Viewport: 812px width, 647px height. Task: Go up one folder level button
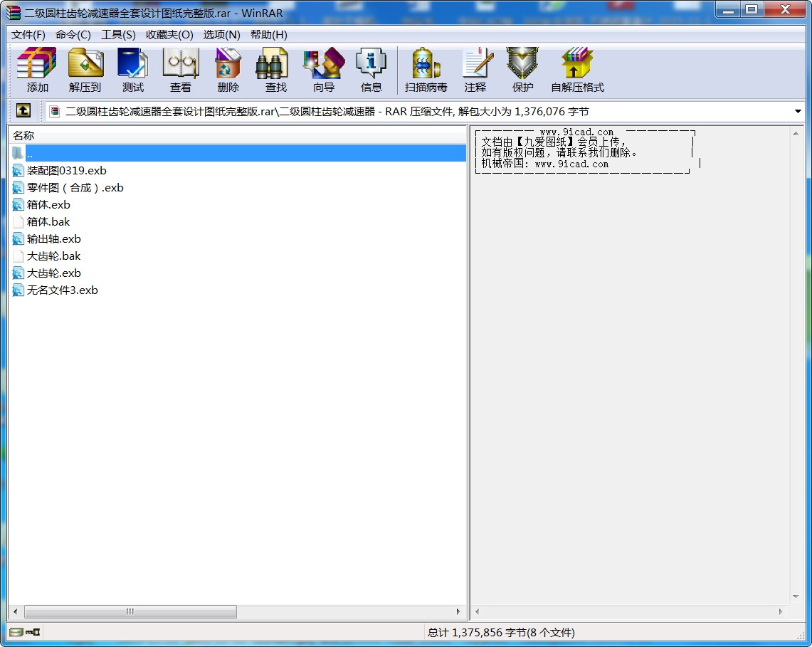23,111
